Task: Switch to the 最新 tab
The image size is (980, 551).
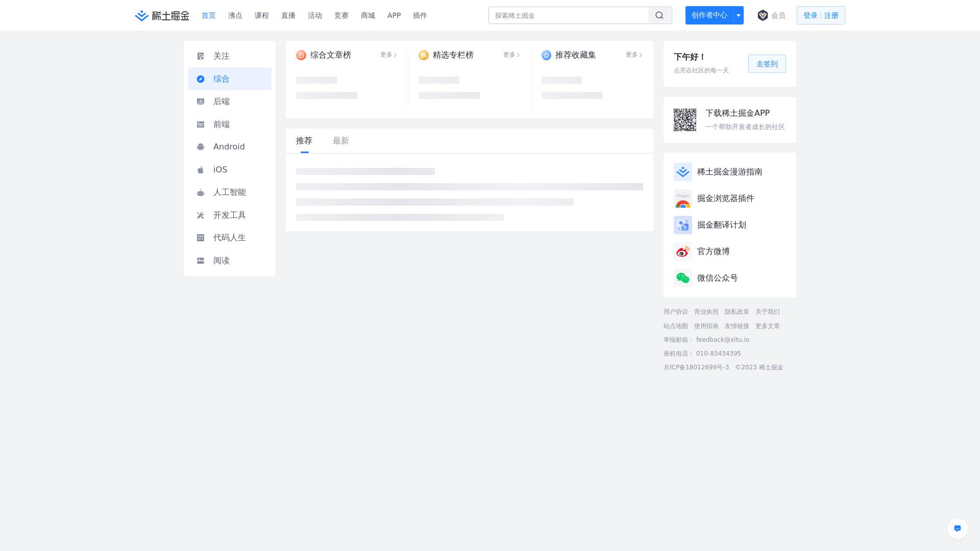Action: pos(341,141)
